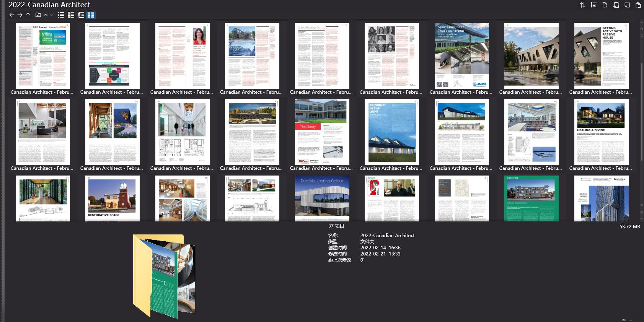This screenshot has width=644, height=322.
Task: Select the Restorative Space page thumbnail
Action: click(112, 198)
